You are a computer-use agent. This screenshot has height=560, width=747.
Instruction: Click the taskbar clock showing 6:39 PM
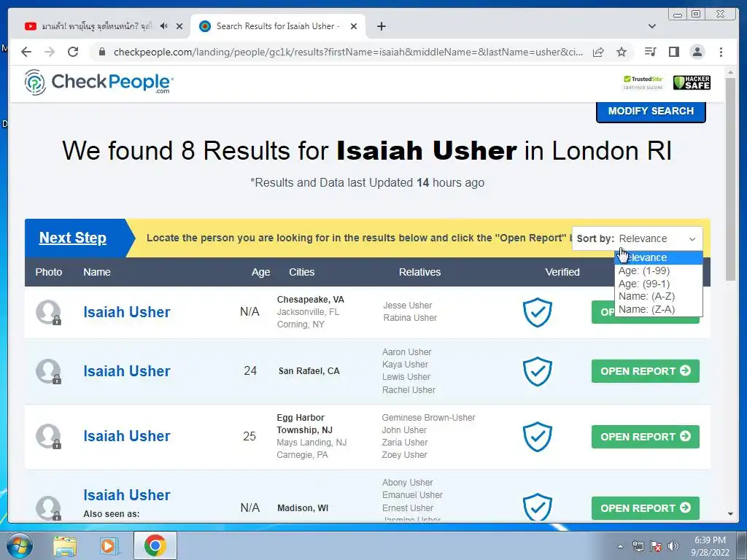[710, 546]
